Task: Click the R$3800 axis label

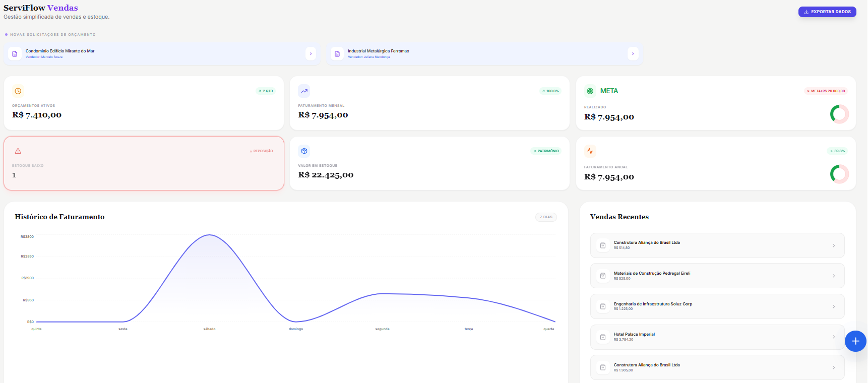Action: (x=27, y=237)
